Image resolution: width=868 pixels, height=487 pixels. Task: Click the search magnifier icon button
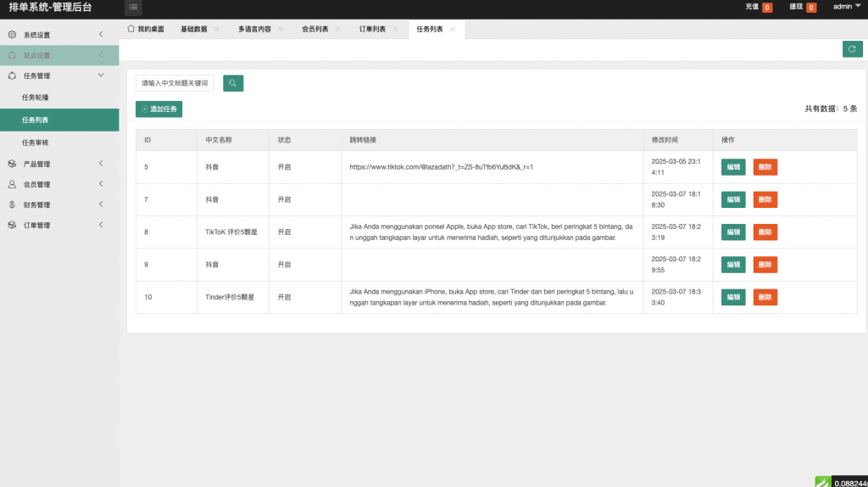(233, 83)
